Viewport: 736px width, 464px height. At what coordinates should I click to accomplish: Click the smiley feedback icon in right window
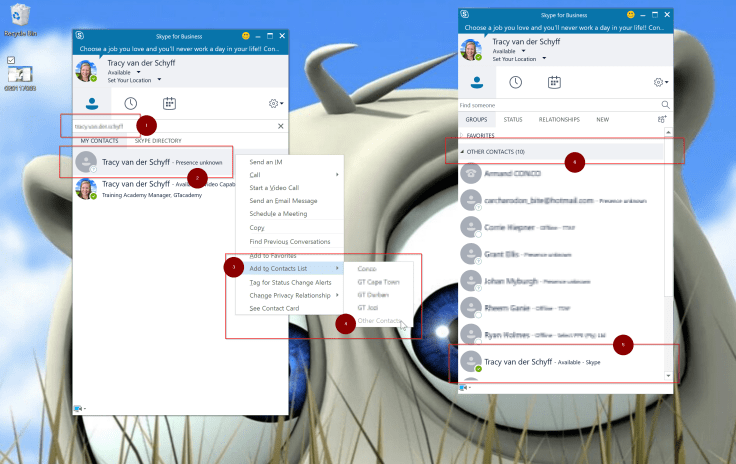[x=630, y=15]
